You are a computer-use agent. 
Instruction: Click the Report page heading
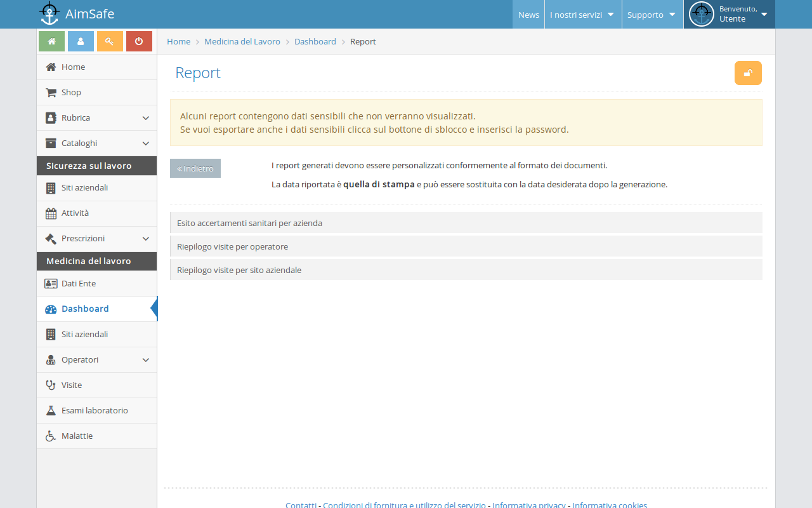[198, 73]
